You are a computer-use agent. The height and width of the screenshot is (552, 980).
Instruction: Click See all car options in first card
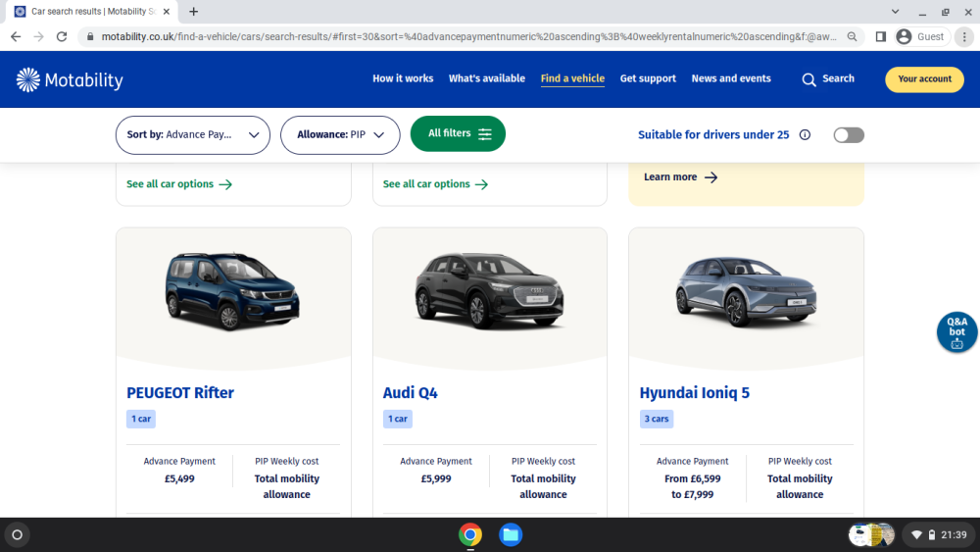[x=179, y=184]
